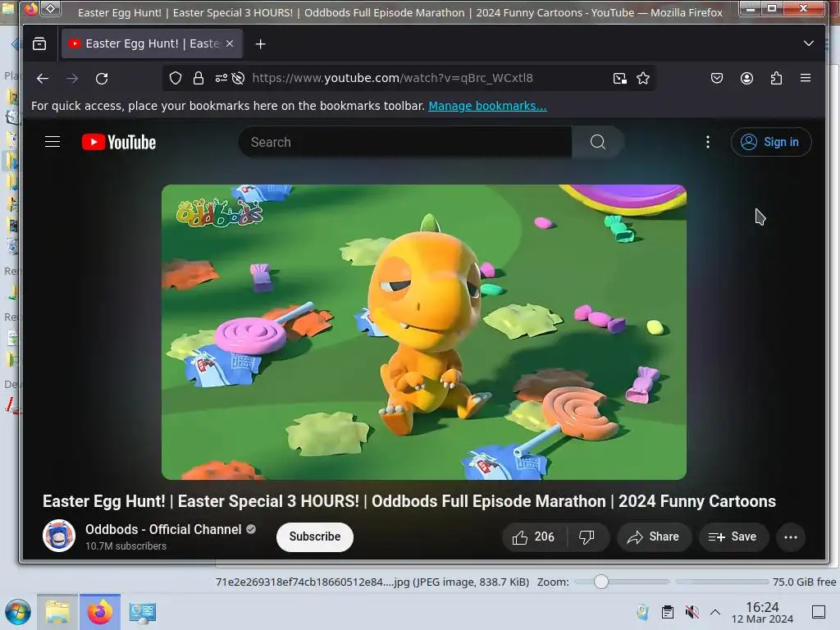This screenshot has height=630, width=840.
Task: Sign in to YouTube
Action: 771,142
